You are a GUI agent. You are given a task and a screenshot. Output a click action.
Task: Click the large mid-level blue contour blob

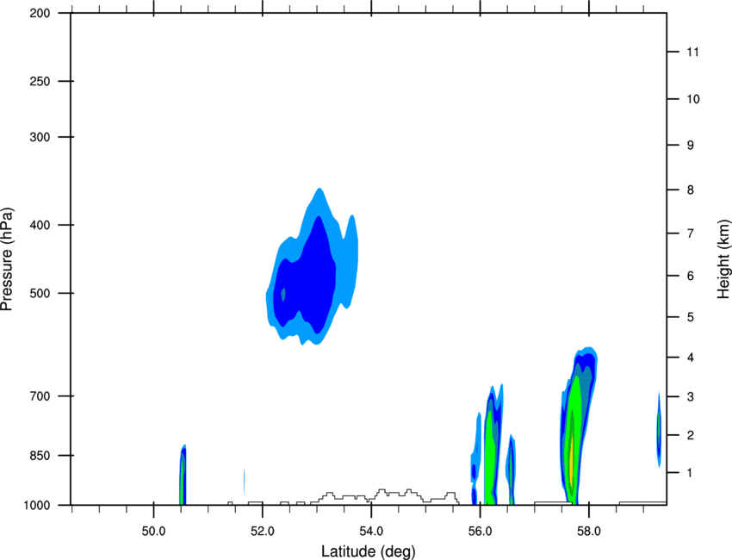coord(312,267)
